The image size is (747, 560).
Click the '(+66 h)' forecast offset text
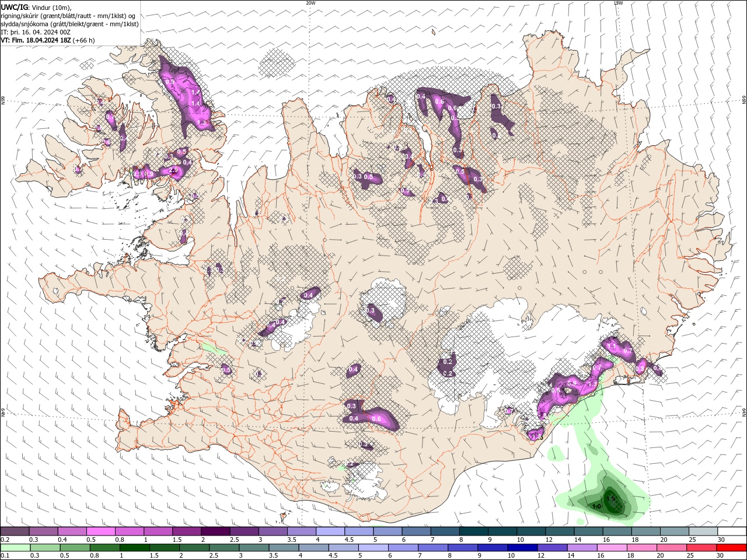(x=84, y=40)
